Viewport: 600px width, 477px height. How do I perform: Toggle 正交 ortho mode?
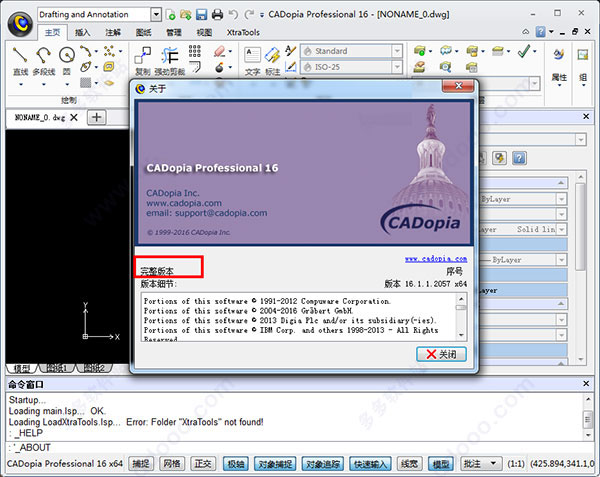pos(203,464)
